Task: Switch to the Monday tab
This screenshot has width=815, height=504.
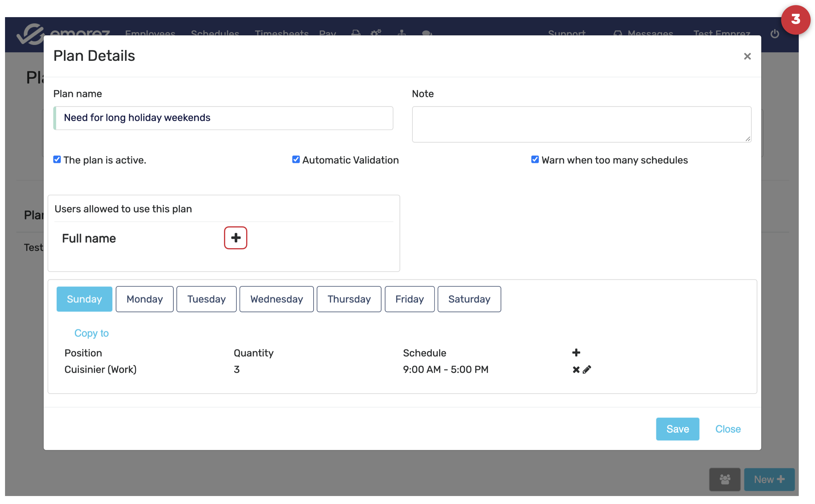Action: pos(144,299)
